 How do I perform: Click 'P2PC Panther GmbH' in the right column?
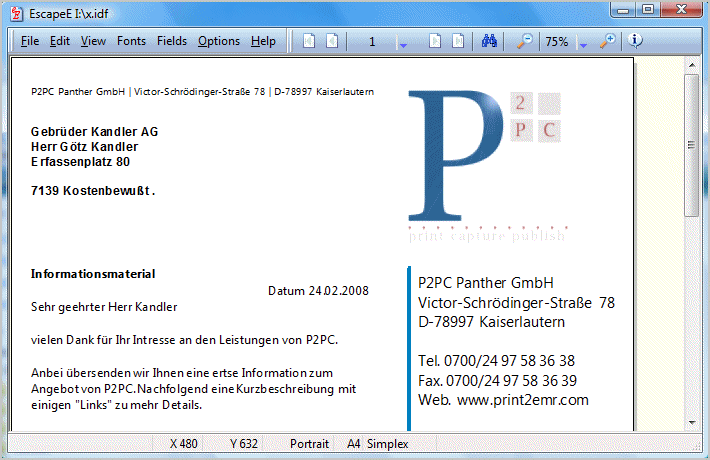485,283
